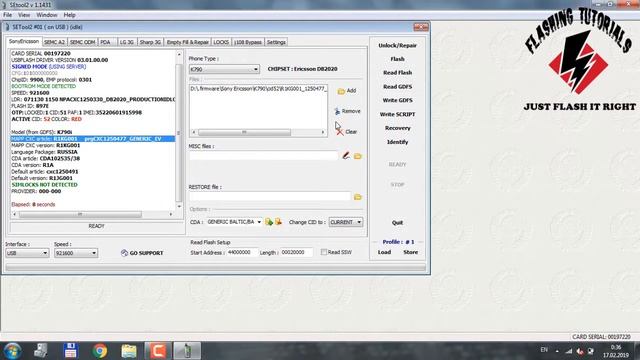The image size is (640, 360).
Task: Click the Write SCRIPT button
Action: (x=397, y=114)
